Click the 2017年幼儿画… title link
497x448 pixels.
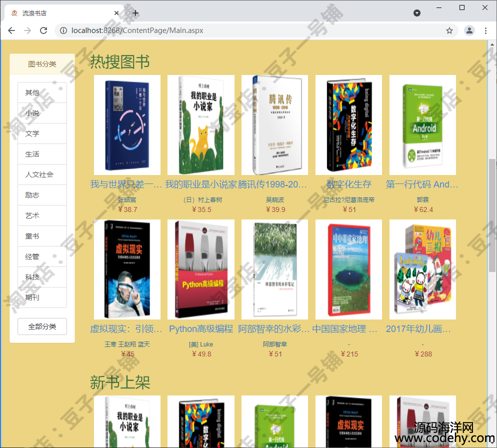[418, 329]
